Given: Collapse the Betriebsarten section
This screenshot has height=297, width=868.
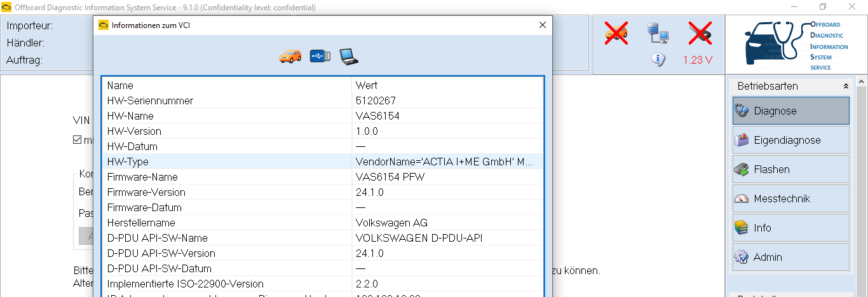Looking at the screenshot, I should click(x=846, y=86).
